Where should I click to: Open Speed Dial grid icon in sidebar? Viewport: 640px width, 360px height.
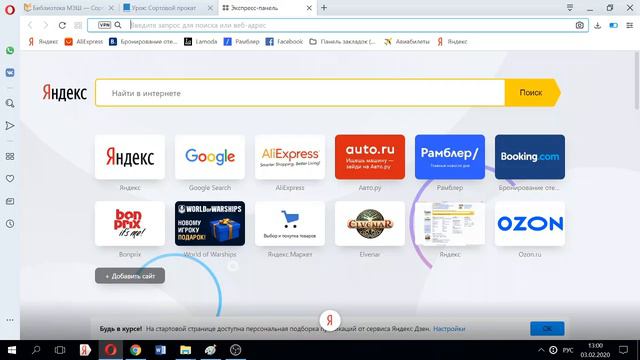(x=10, y=156)
